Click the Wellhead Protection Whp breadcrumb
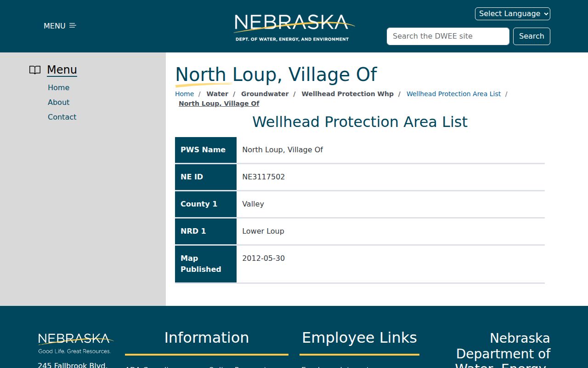This screenshot has height=368, width=588. [348, 94]
